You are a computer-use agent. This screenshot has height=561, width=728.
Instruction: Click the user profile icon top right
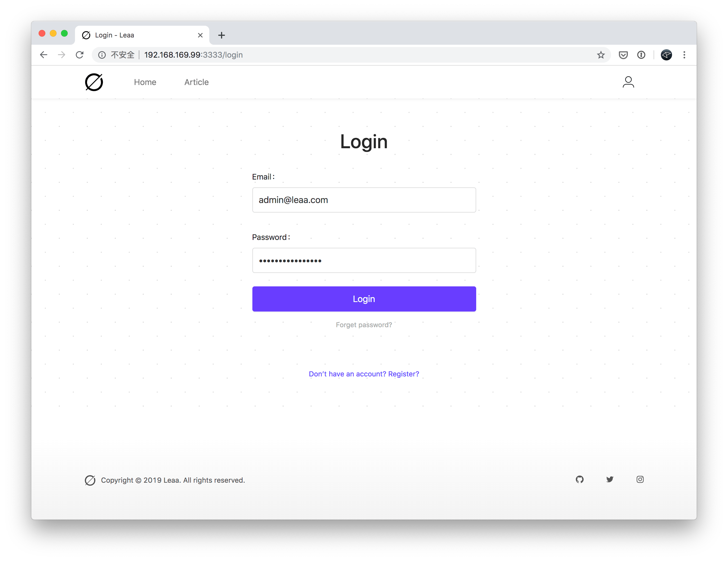point(628,82)
